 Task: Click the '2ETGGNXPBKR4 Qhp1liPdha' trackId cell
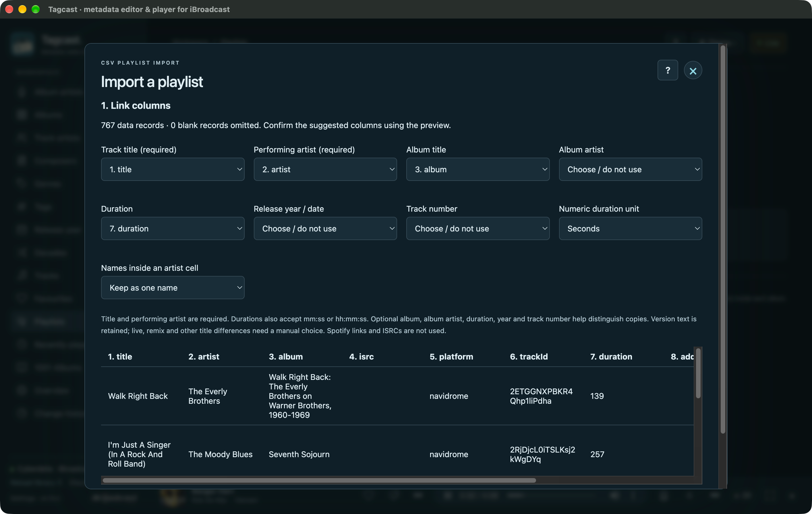coord(541,396)
